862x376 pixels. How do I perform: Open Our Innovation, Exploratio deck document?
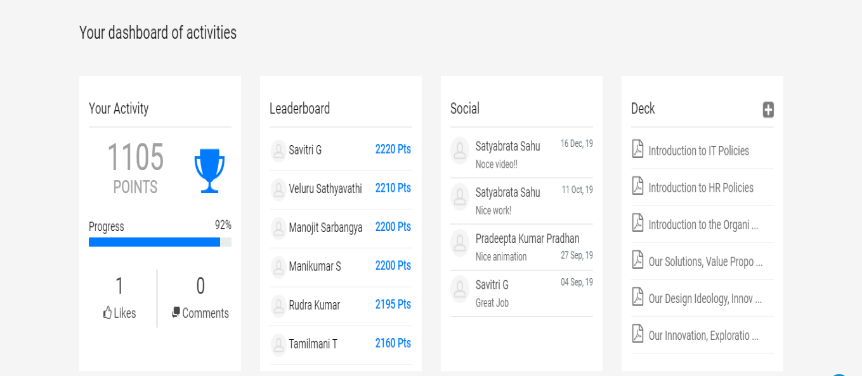704,335
